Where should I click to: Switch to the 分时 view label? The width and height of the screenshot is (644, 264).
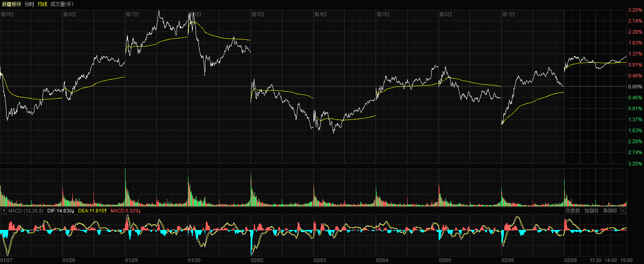29,4
